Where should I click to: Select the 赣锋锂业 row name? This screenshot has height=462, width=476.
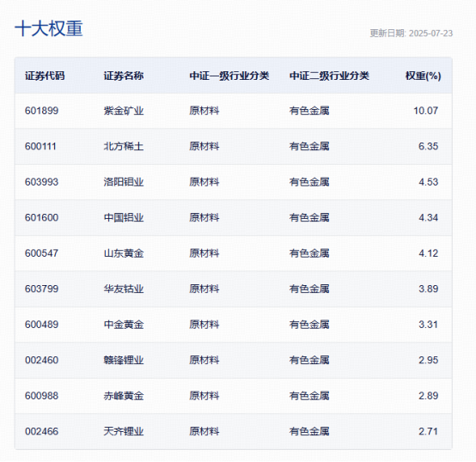pos(124,360)
